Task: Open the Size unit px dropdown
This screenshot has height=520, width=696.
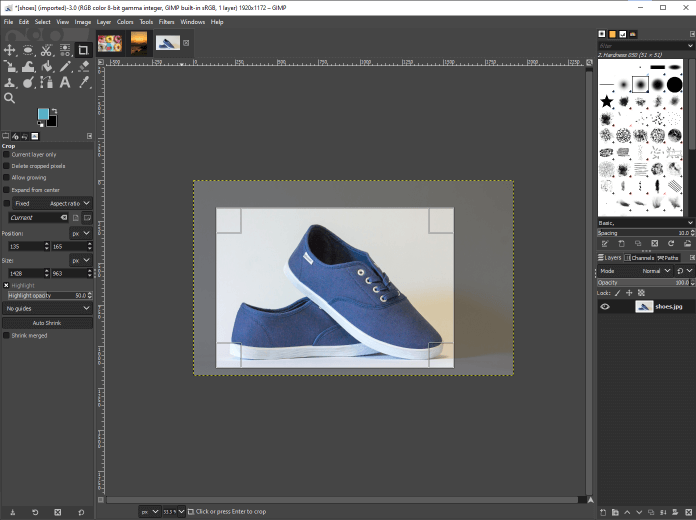Action: pyautogui.click(x=81, y=260)
